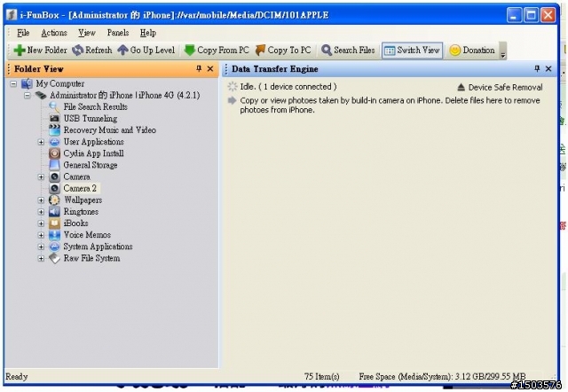Click the USB Tunneling icon

pyautogui.click(x=54, y=118)
